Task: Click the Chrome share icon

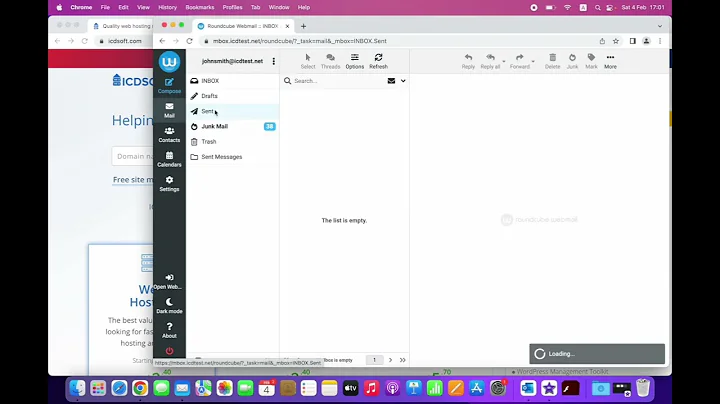Action: (602, 41)
